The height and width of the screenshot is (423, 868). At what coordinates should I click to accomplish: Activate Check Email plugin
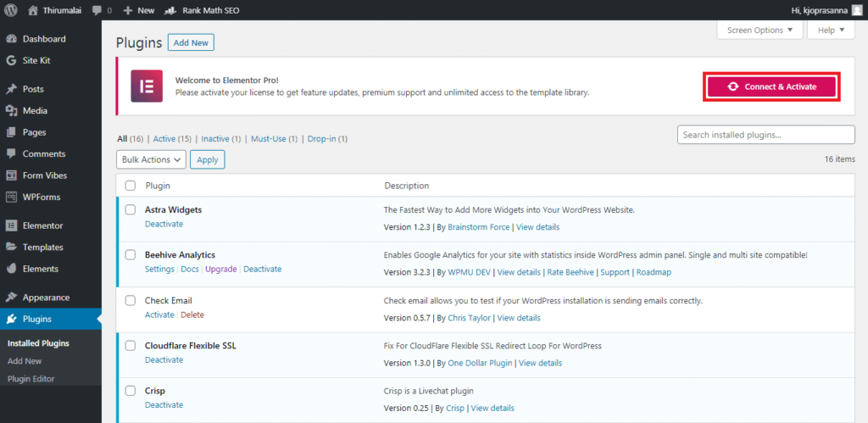pyautogui.click(x=159, y=314)
